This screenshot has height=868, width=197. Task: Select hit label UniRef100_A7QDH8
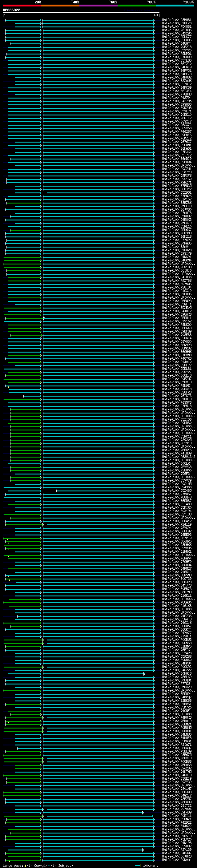pos(177,94)
